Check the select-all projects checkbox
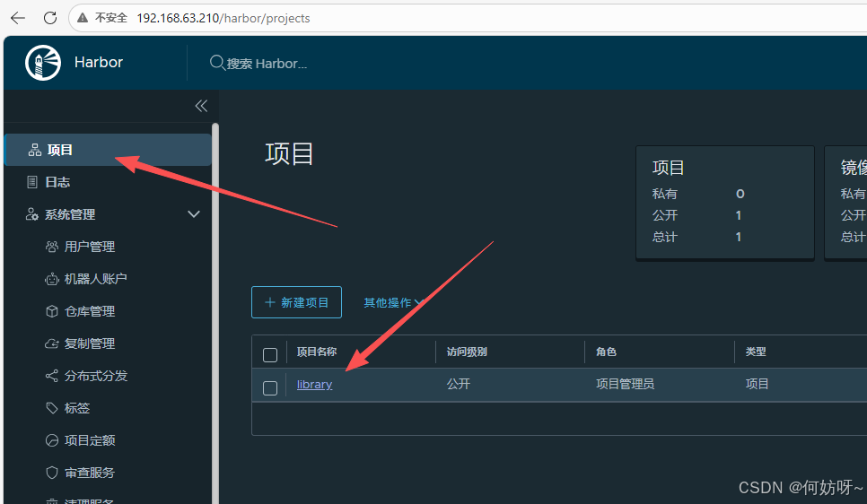 point(270,355)
